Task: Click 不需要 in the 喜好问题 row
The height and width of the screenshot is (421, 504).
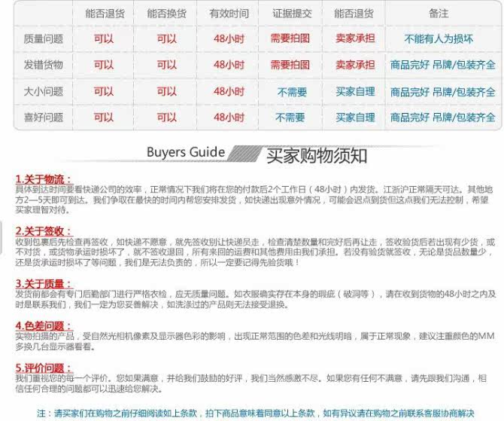Action: 290,117
